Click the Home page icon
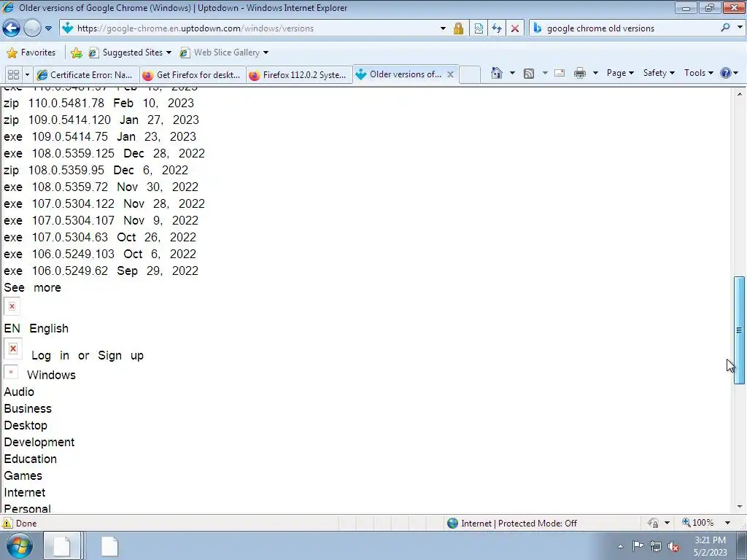747x560 pixels. pyautogui.click(x=496, y=73)
